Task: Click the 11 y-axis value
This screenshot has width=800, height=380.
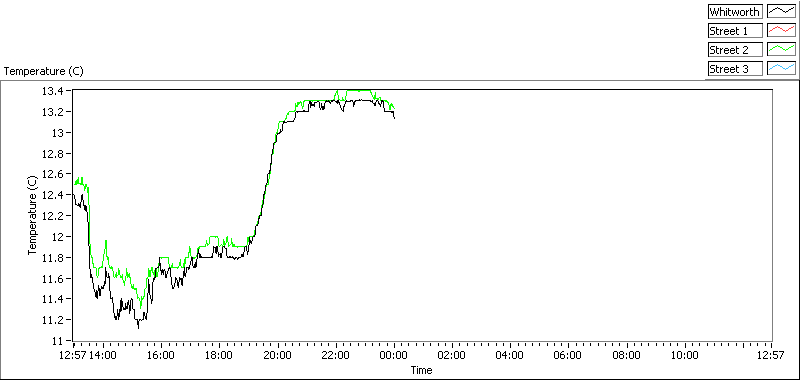Action: (57, 341)
